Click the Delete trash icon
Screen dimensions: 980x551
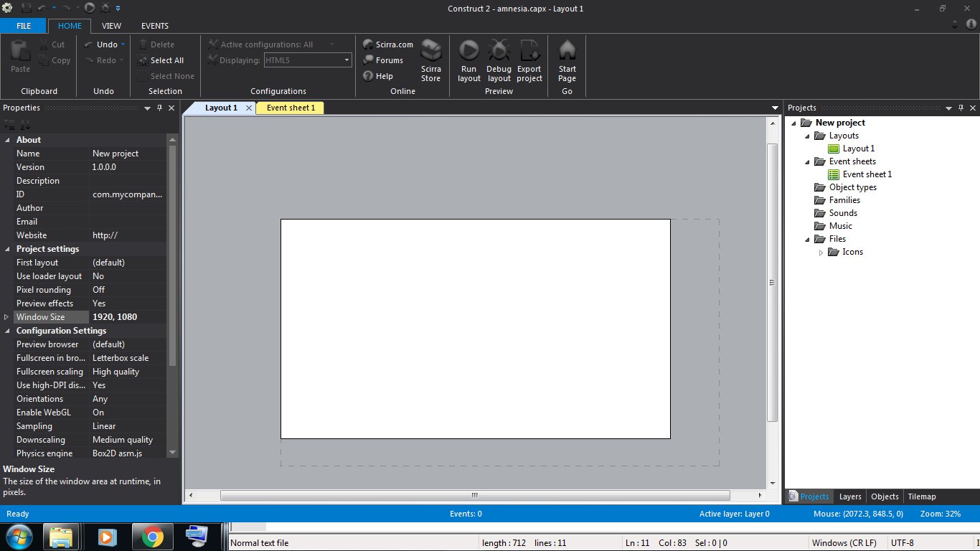[x=143, y=44]
